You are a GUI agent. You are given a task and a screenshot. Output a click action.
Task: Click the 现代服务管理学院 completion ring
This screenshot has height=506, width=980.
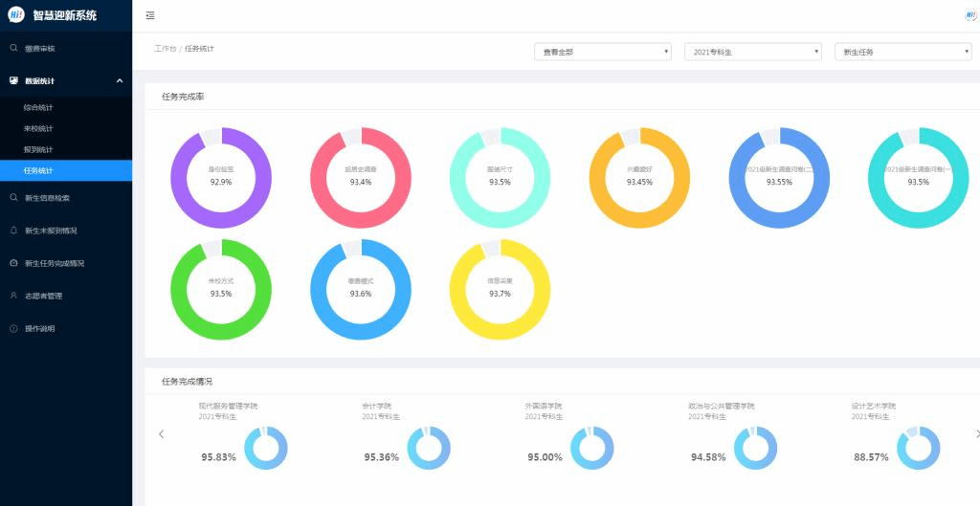point(266,448)
